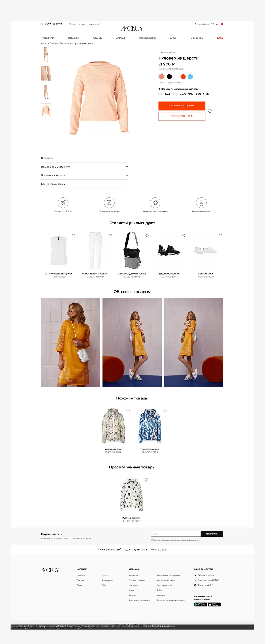Click the hourglass 15-minute fitting icon

tap(109, 203)
